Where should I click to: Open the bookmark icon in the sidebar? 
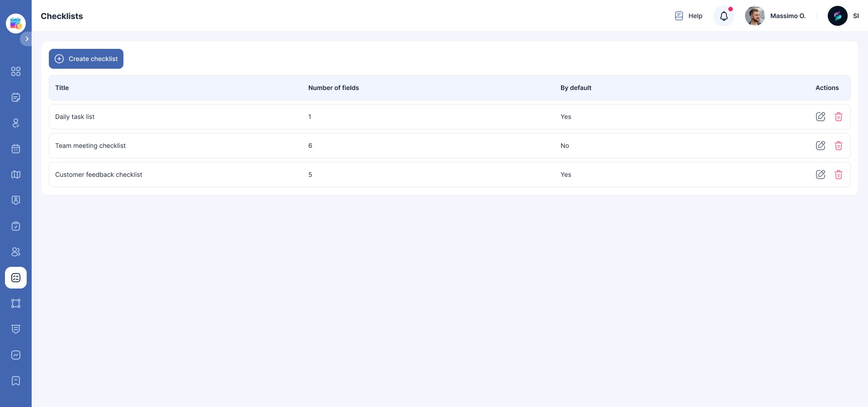coord(16,381)
